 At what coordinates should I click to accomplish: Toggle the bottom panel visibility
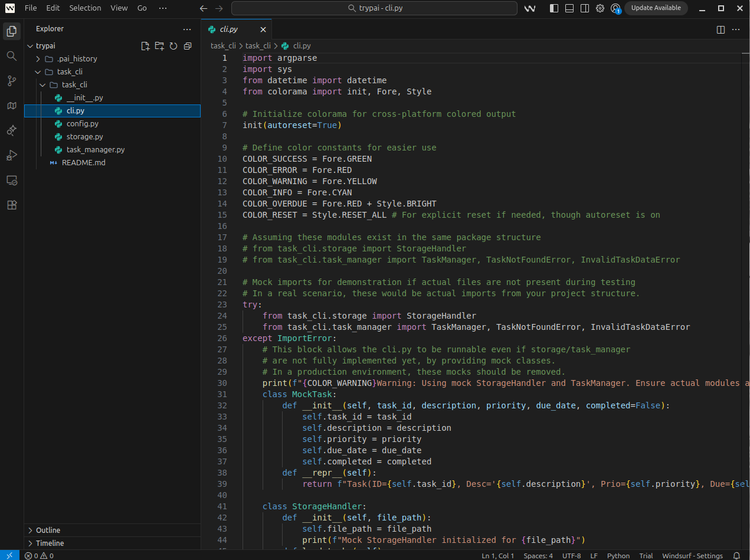click(x=569, y=8)
